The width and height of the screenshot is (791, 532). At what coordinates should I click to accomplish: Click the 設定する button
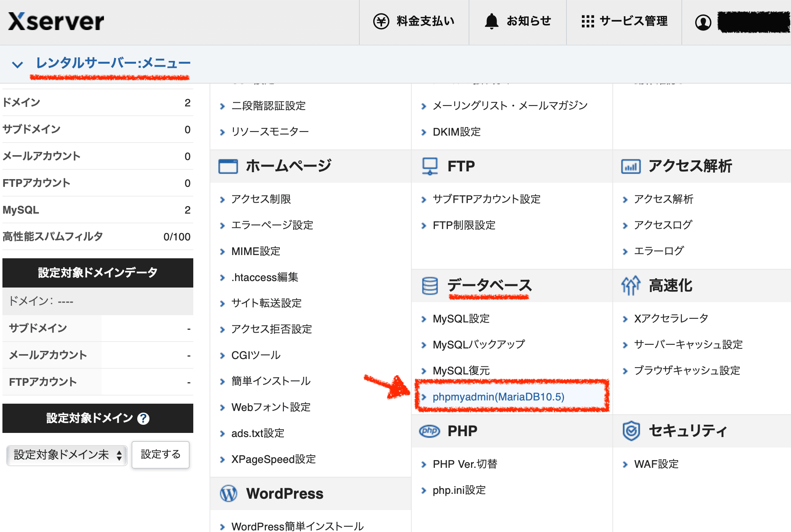pos(160,455)
